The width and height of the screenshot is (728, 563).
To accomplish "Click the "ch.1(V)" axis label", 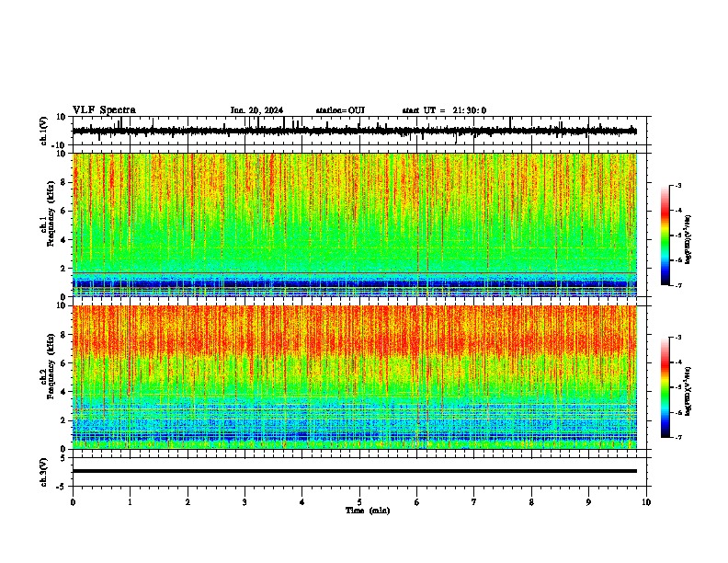I will [44, 131].
